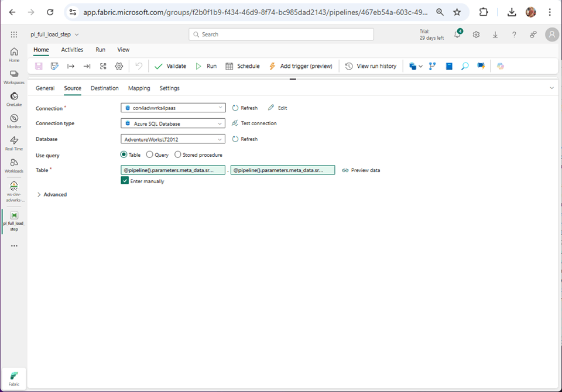Click the blue notebook icon in toolbar
Screen dimensions: 562x392
449,66
